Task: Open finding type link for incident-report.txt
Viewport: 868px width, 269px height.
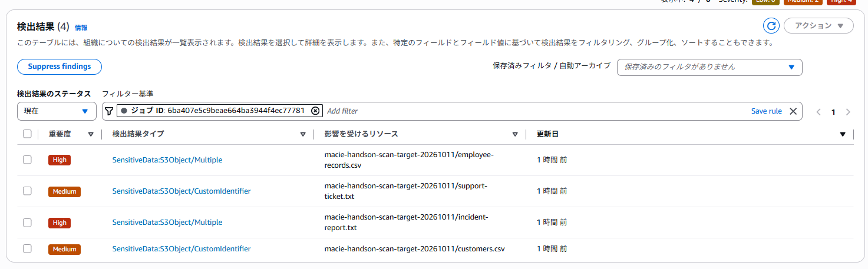Action: point(167,222)
